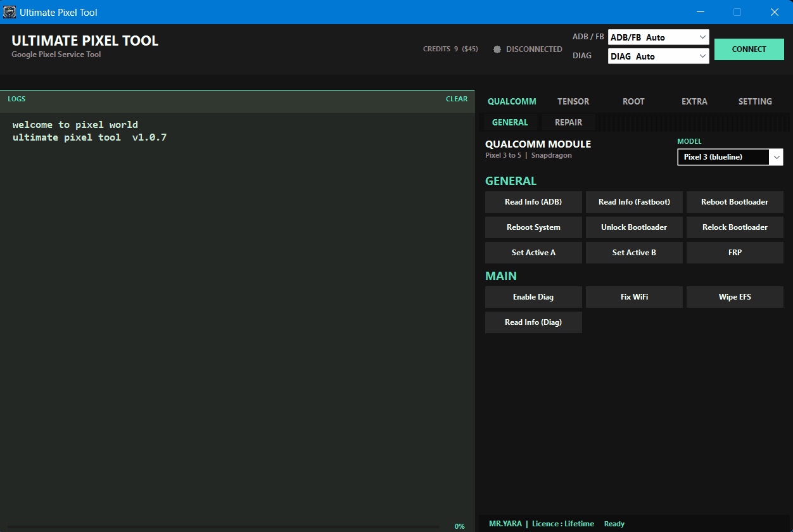Click the progress bar at the bottom
The height and width of the screenshot is (532, 793).
coord(224,526)
